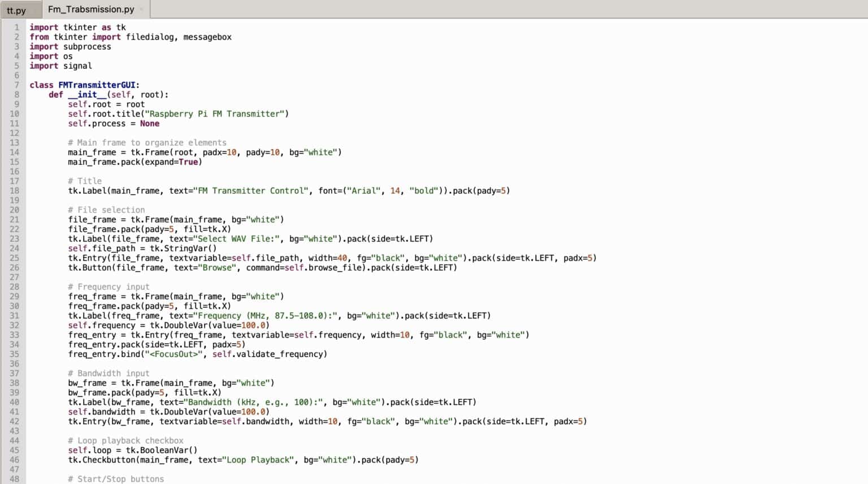
Task: Place cursor on the FMTransmitterGUI class name
Action: [x=97, y=85]
